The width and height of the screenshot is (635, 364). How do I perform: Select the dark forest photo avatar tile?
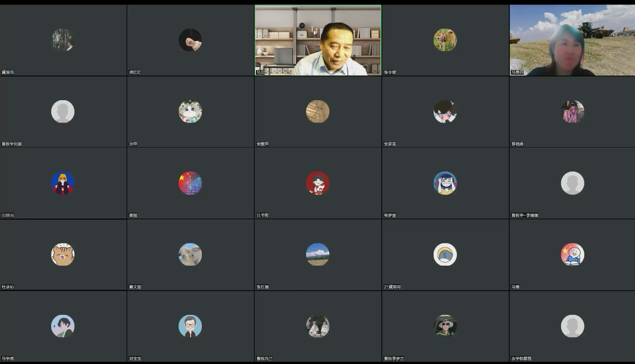coord(63,40)
